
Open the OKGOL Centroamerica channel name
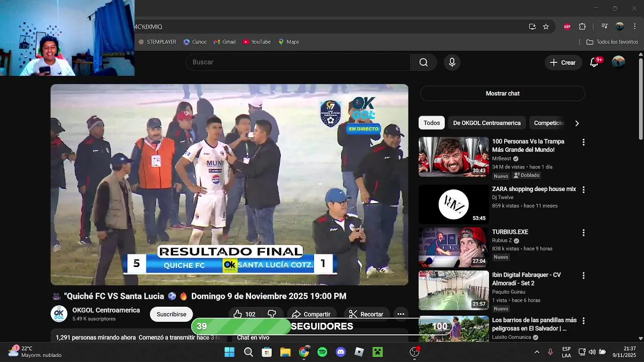coord(106,310)
